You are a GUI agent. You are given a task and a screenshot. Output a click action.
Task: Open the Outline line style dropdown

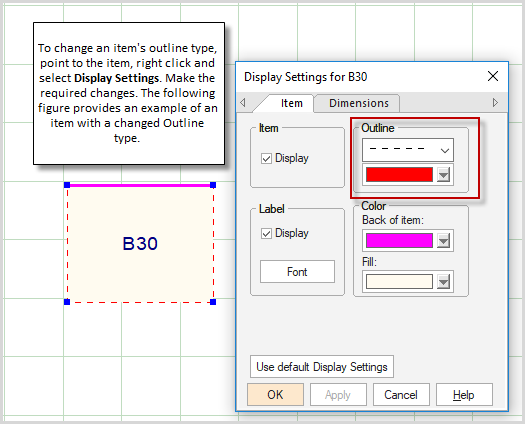(x=408, y=150)
